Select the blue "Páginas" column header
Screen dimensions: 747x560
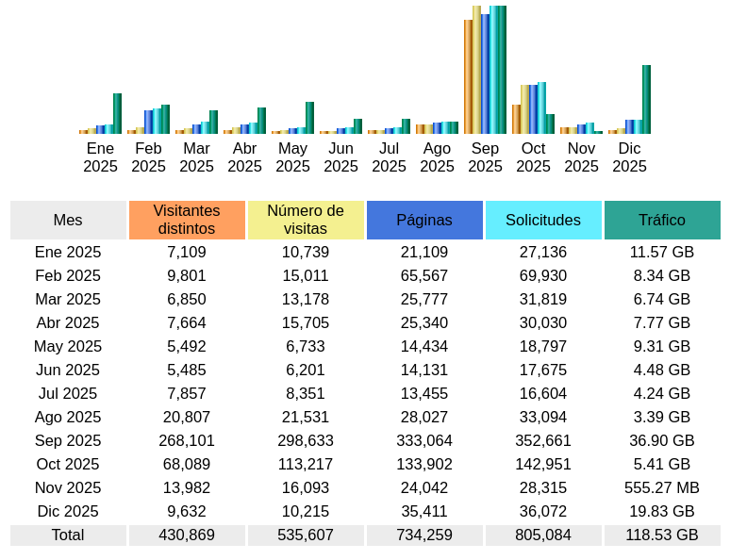point(424,220)
